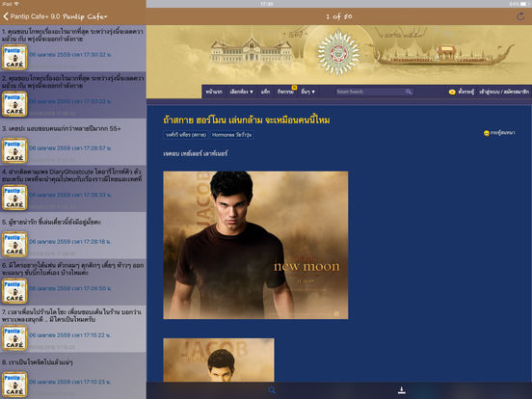Click the timestamp ending 17:30:32 under topic 1
Image resolution: width=532 pixels, height=399 pixels.
point(70,54)
